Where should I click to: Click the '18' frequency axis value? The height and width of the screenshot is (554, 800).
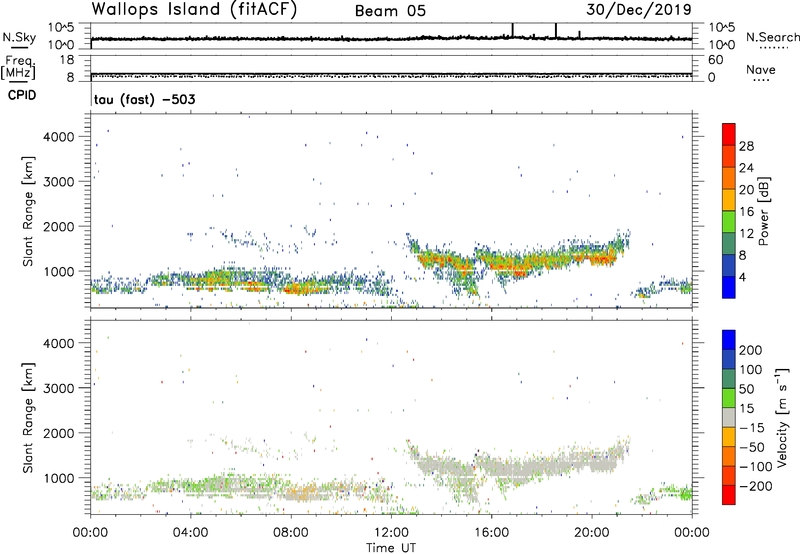pyautogui.click(x=67, y=60)
